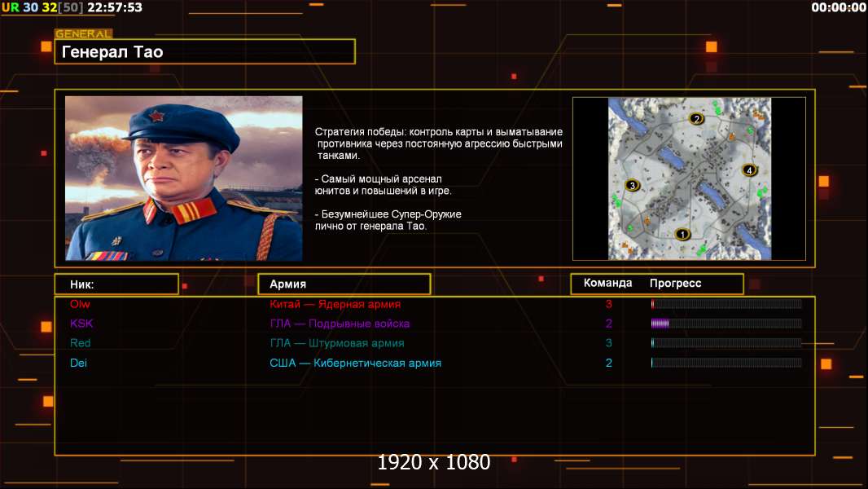Image resolution: width=868 pixels, height=489 pixels.
Task: Select player name 'KSK'
Action: (x=81, y=324)
